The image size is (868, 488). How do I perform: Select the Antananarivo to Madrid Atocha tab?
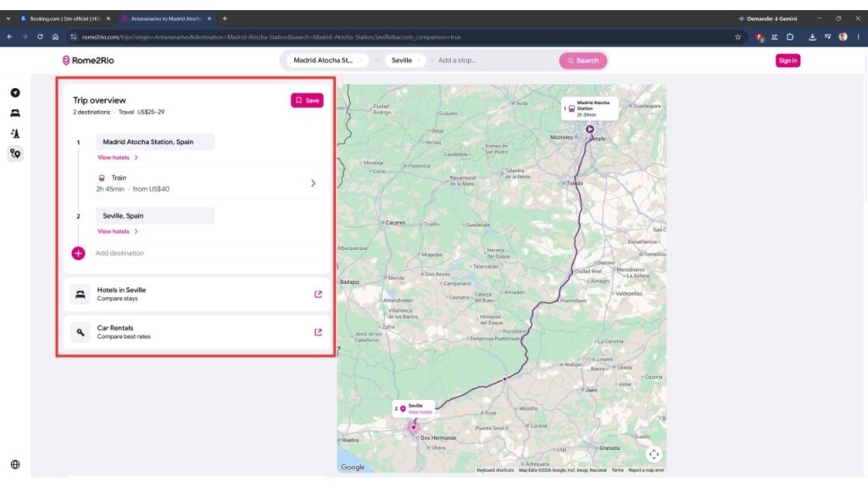(x=166, y=19)
